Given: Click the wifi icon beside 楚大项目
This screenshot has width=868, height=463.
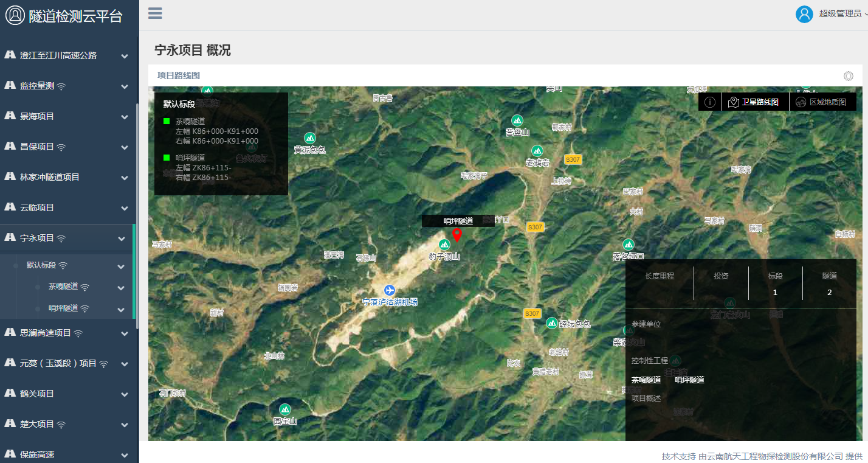Looking at the screenshot, I should point(61,425).
